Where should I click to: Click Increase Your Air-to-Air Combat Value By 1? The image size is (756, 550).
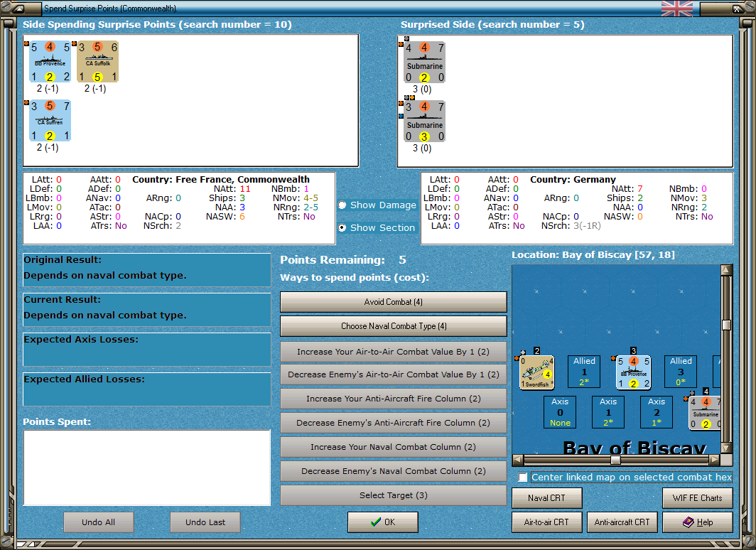click(x=394, y=352)
